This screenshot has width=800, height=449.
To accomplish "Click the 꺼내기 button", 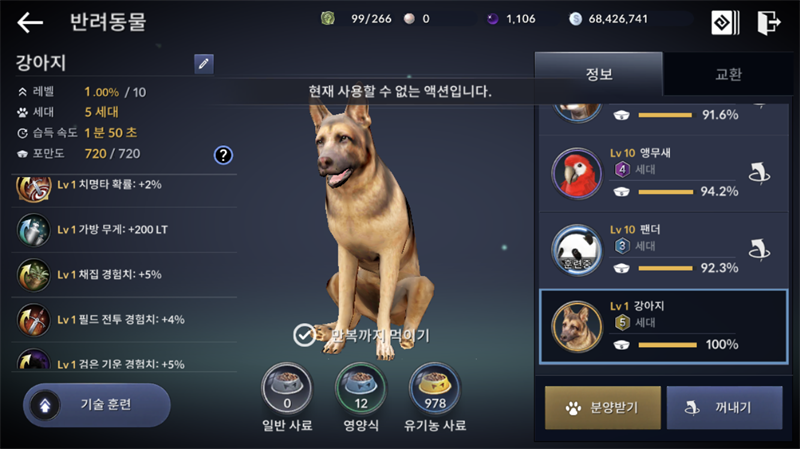I will (x=724, y=408).
